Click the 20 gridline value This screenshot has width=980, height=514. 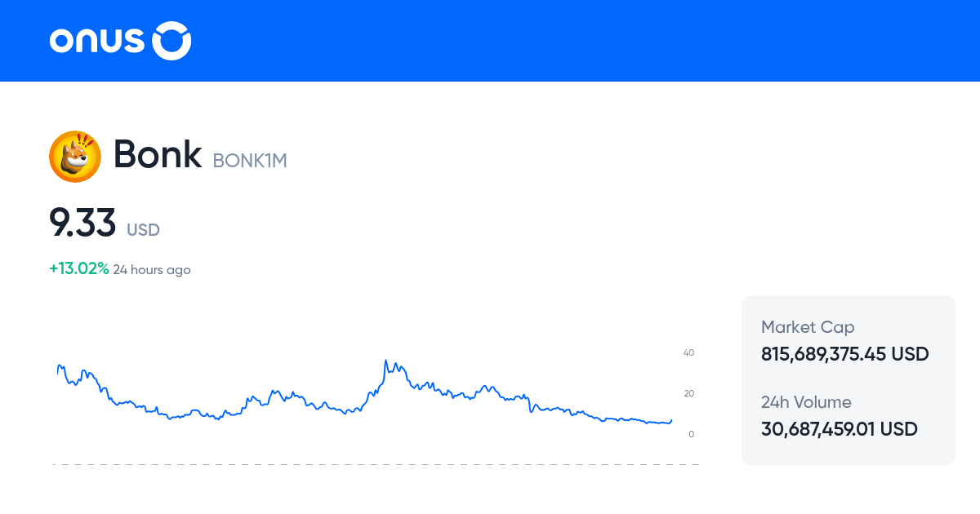pyautogui.click(x=688, y=392)
